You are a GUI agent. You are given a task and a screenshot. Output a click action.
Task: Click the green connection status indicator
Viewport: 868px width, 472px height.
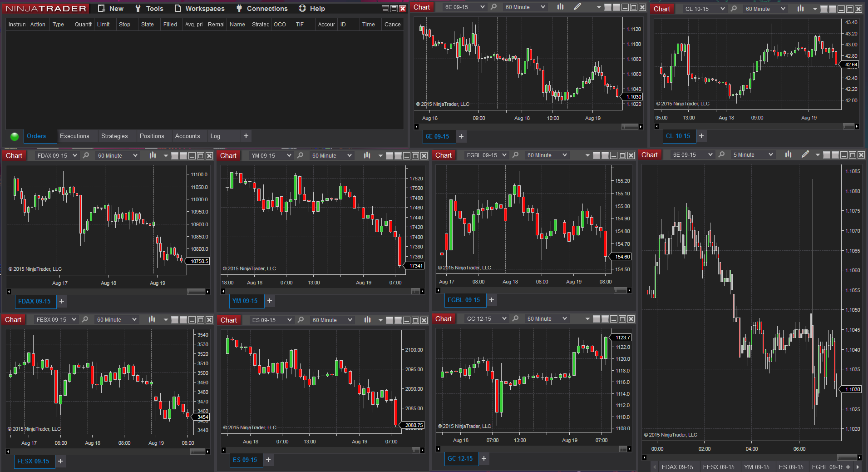click(15, 136)
